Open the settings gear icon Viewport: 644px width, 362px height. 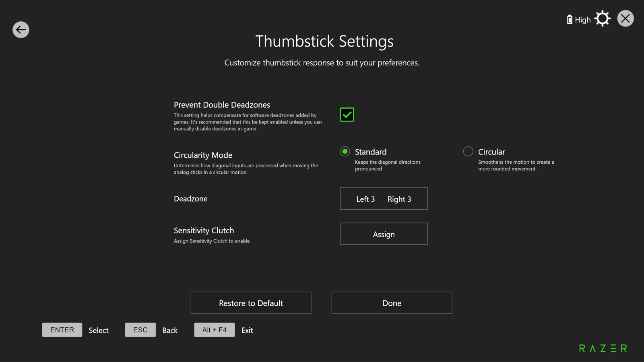(602, 19)
